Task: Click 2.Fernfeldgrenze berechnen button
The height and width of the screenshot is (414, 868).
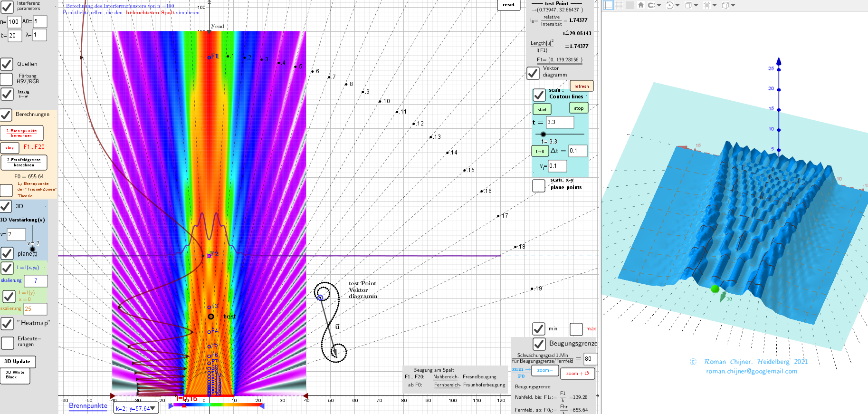Action: coord(24,163)
